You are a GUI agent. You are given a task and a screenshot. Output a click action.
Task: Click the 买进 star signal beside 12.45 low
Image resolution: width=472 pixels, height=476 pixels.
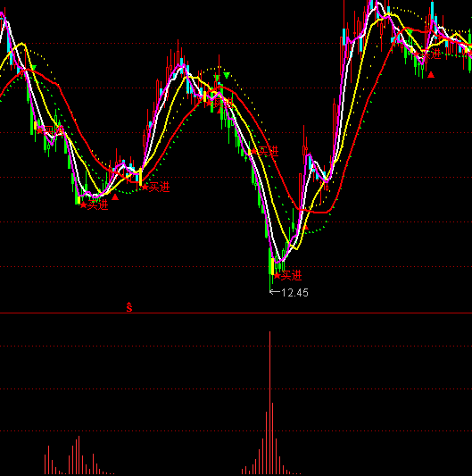pyautogui.click(x=288, y=276)
